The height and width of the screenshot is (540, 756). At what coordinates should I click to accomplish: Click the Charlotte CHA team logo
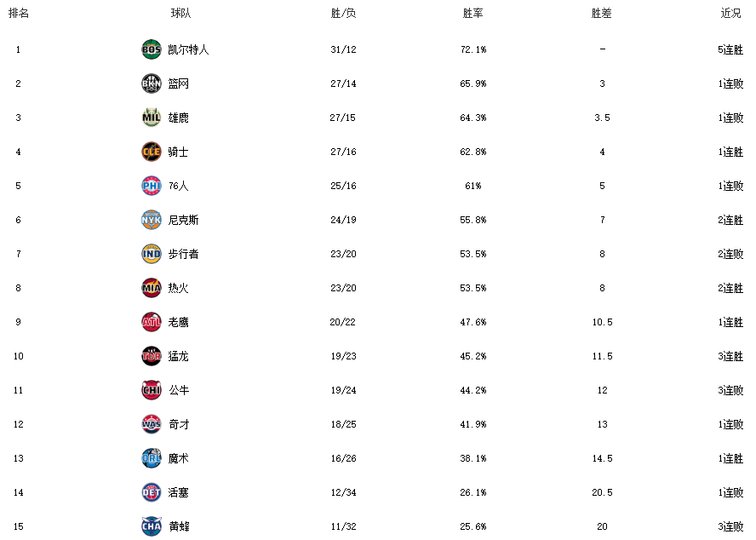tap(152, 526)
